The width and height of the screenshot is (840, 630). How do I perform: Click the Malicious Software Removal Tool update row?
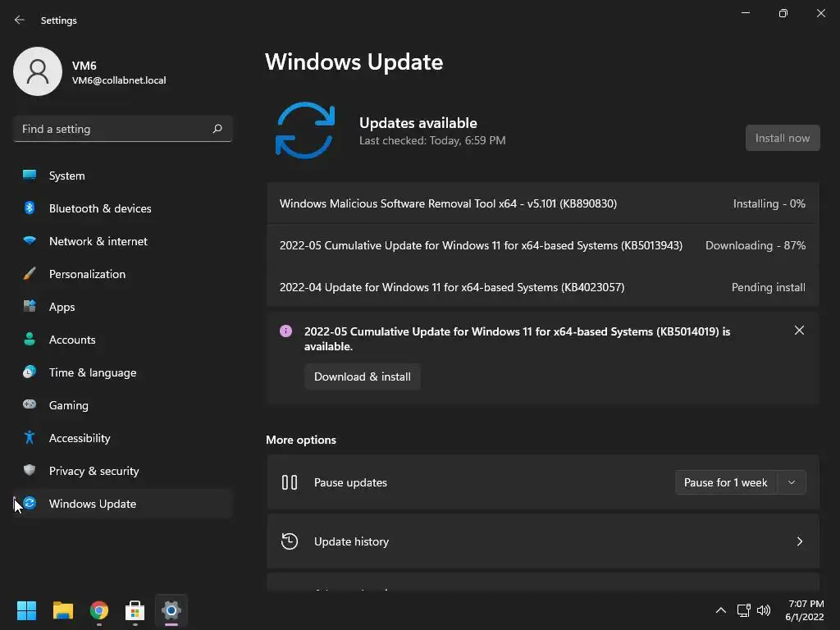(543, 203)
